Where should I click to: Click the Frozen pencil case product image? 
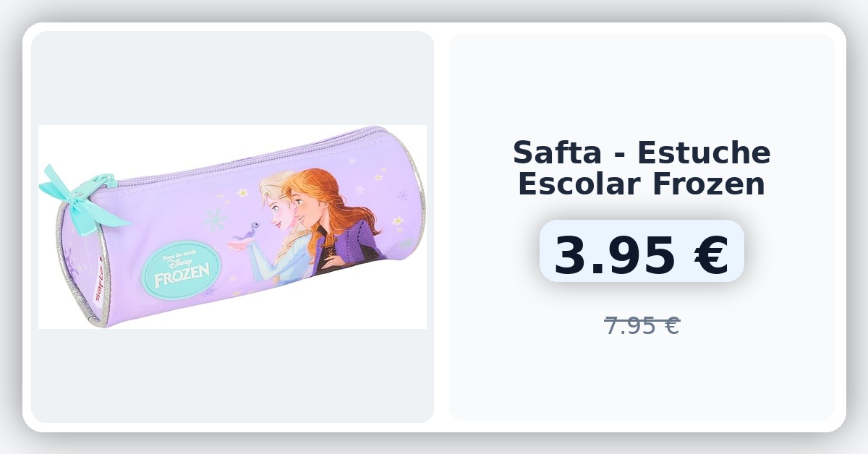(232, 227)
